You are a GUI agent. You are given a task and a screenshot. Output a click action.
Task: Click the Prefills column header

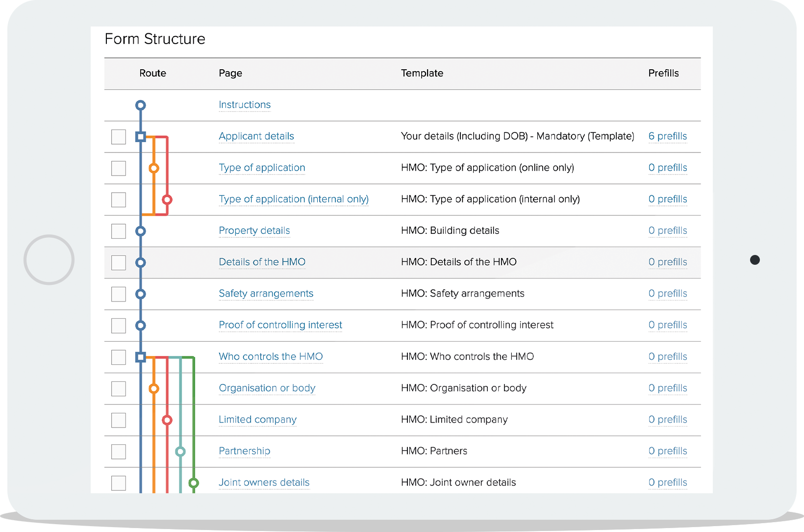[663, 73]
